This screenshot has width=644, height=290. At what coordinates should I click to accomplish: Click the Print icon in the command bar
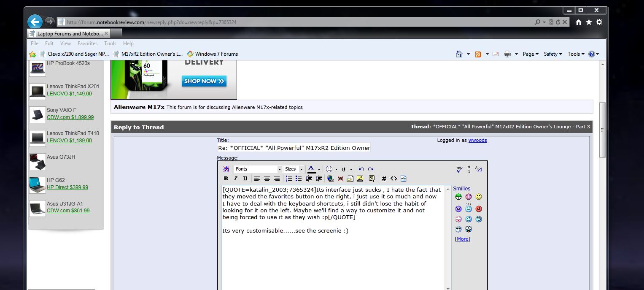pos(507,54)
